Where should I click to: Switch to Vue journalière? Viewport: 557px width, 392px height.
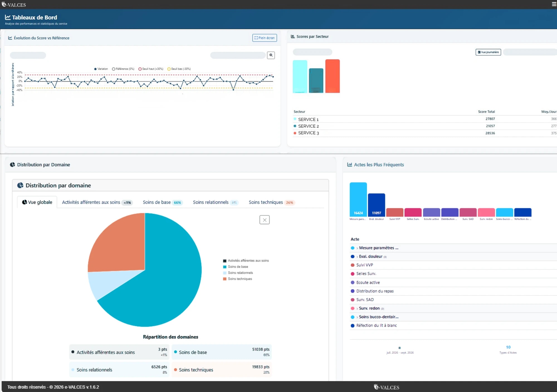click(488, 52)
